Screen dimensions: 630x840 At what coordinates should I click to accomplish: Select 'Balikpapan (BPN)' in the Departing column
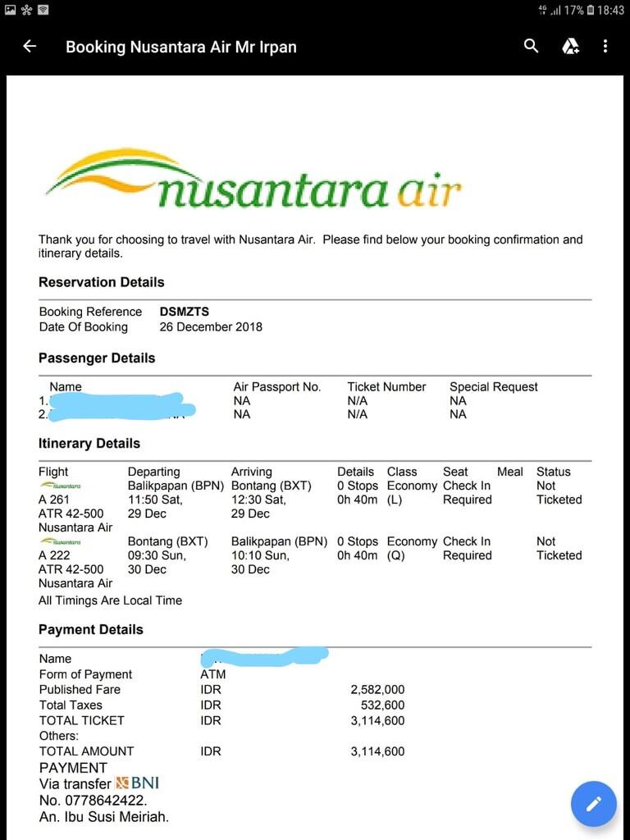coord(176,486)
